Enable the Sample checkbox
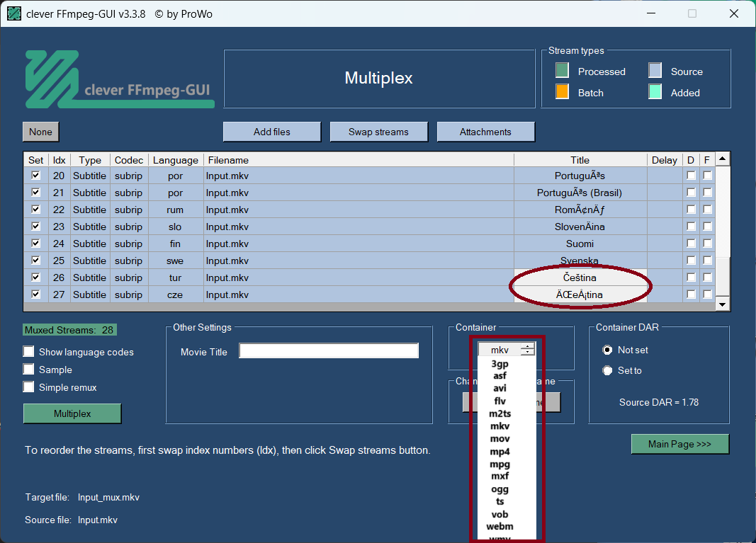 [x=29, y=370]
